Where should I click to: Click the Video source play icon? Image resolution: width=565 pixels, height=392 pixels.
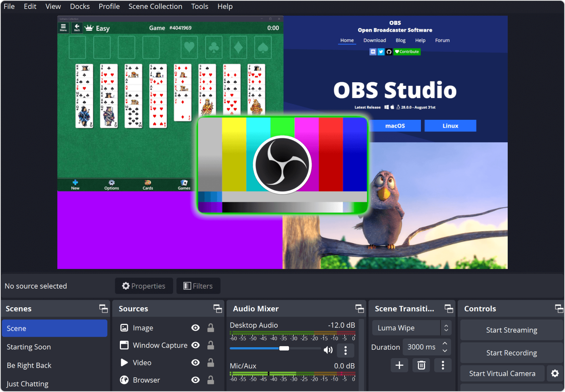tap(124, 363)
